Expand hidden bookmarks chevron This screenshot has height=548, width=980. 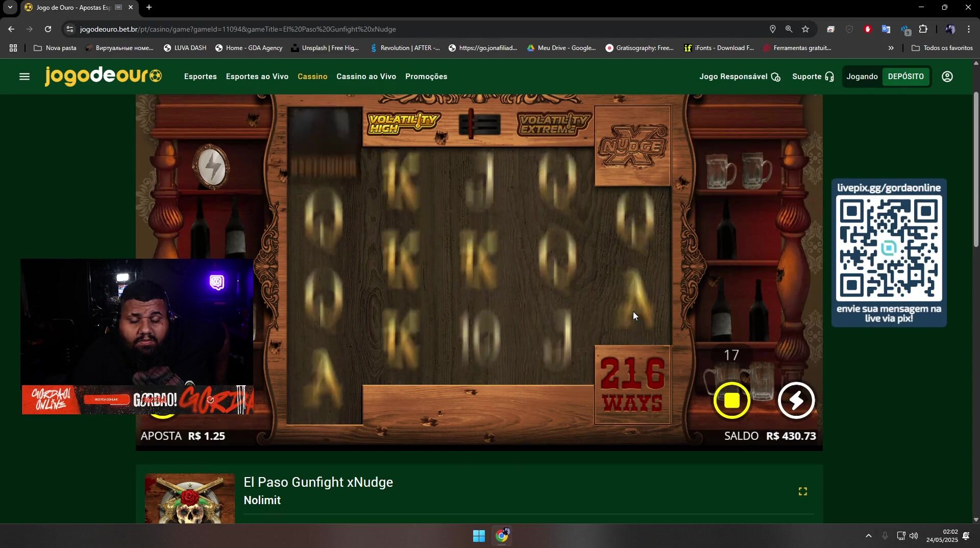click(x=891, y=48)
